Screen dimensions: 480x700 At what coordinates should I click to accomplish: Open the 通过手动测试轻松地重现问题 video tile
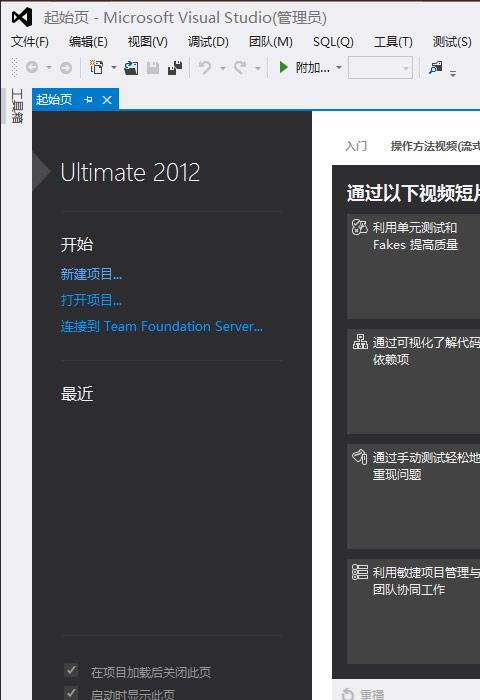point(413,496)
